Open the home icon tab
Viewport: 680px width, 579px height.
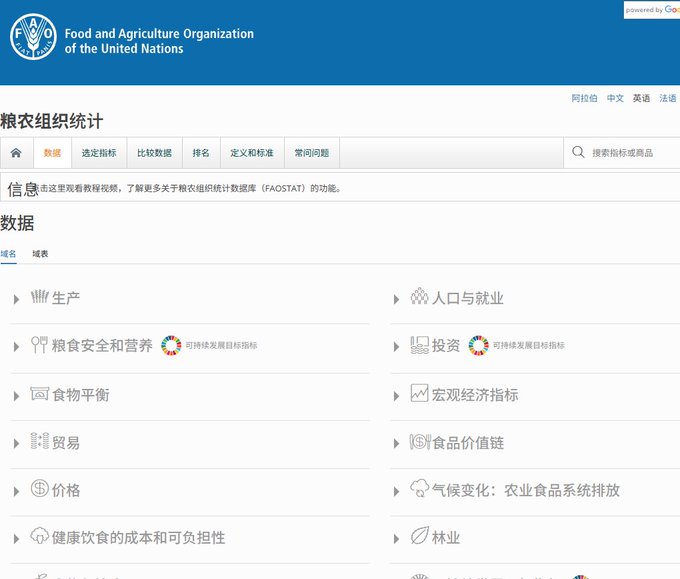click(16, 153)
